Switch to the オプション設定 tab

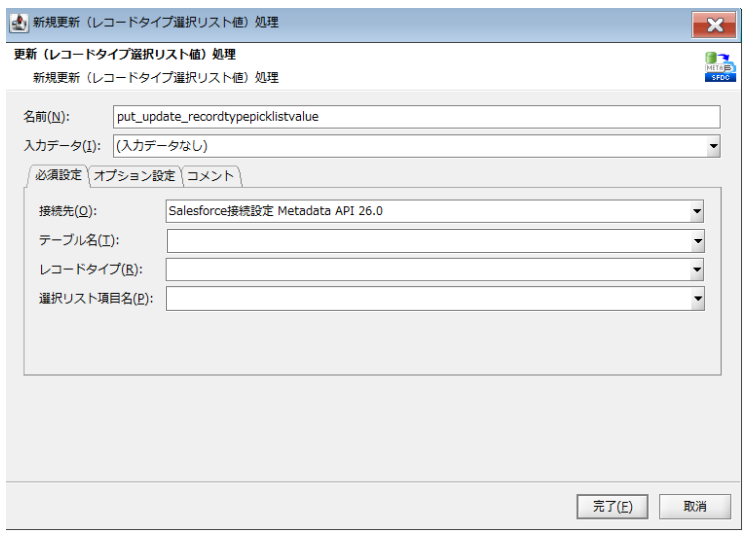(135, 176)
